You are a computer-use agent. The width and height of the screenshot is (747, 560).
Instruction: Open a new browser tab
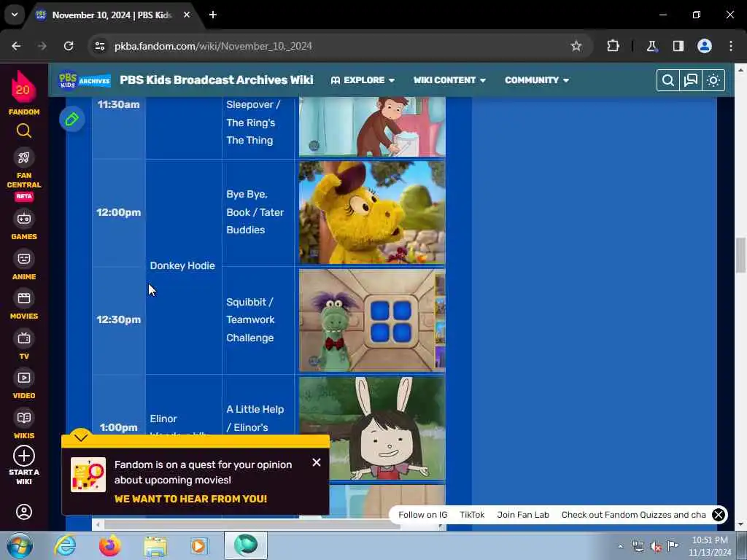point(213,15)
